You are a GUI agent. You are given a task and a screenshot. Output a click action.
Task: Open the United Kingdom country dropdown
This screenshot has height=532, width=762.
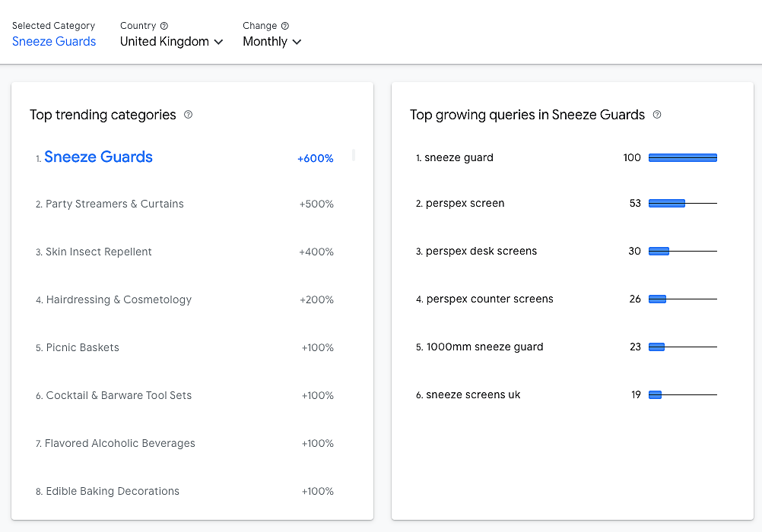pyautogui.click(x=171, y=42)
